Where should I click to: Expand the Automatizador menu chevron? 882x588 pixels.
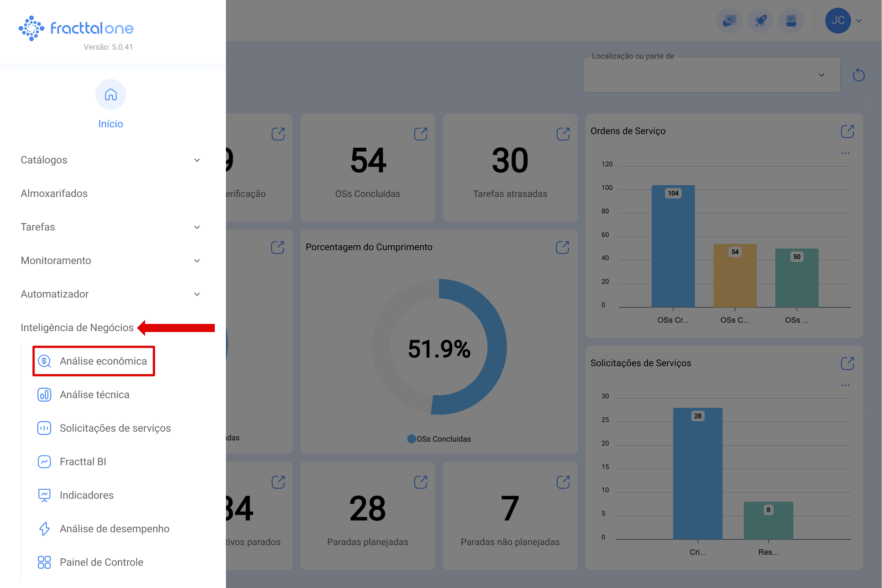197,294
